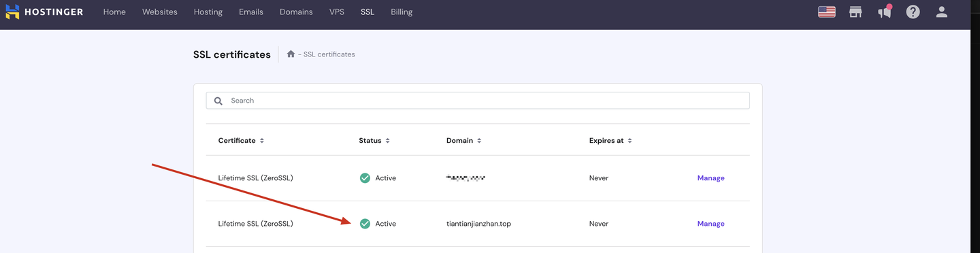
Task: Click the search magnifier icon
Action: [x=218, y=101]
